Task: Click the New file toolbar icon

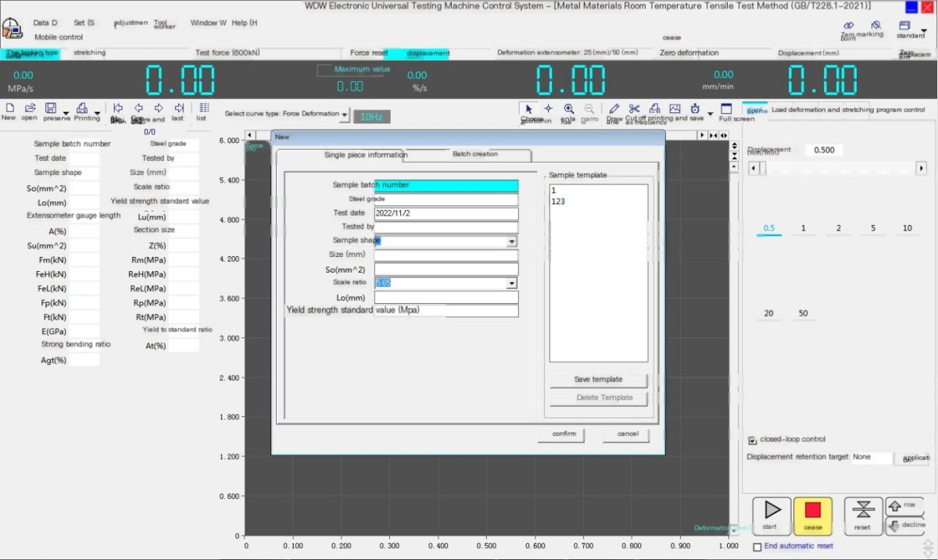Action: (9, 108)
